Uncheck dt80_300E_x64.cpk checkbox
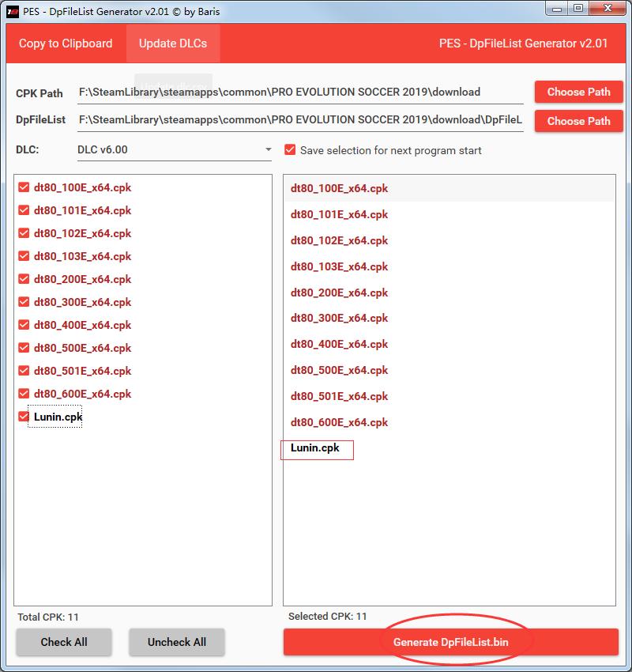The width and height of the screenshot is (632, 672). pos(24,302)
